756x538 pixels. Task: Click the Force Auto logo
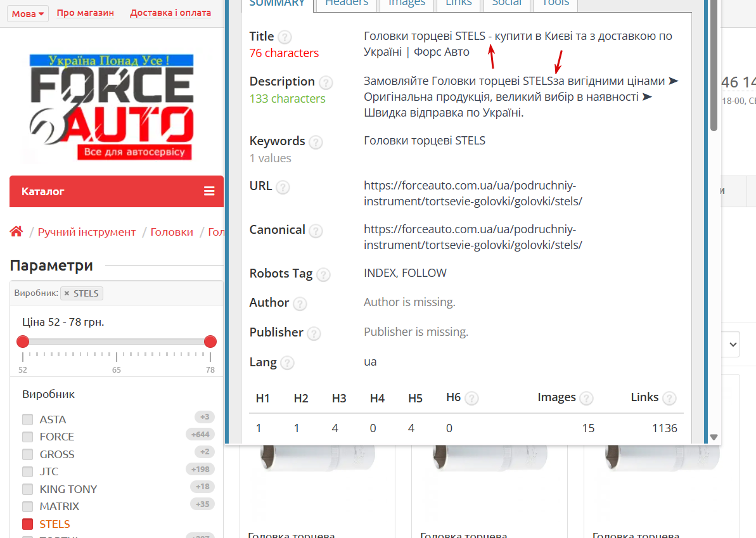(112, 107)
